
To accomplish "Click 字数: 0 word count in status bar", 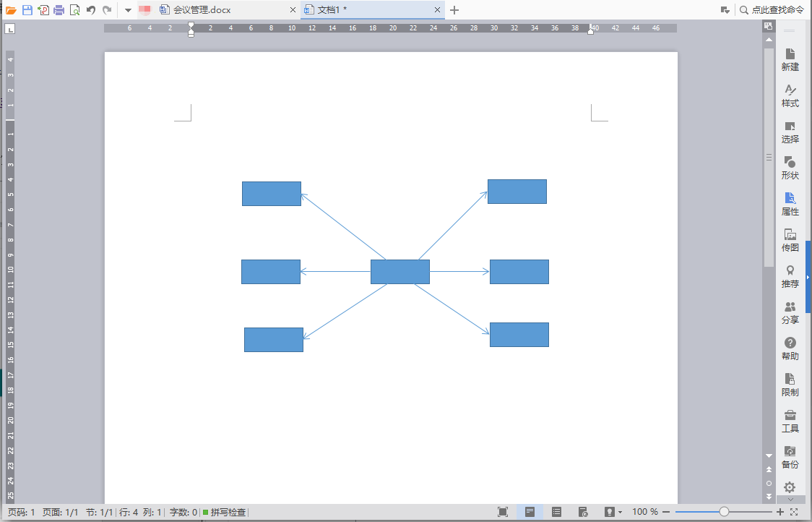I will tap(183, 512).
